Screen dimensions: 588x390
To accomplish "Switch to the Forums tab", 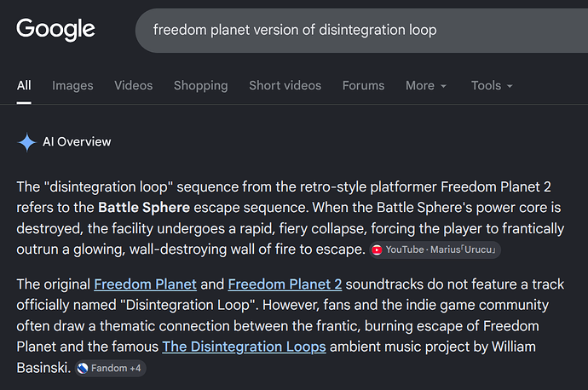I will [x=363, y=86].
